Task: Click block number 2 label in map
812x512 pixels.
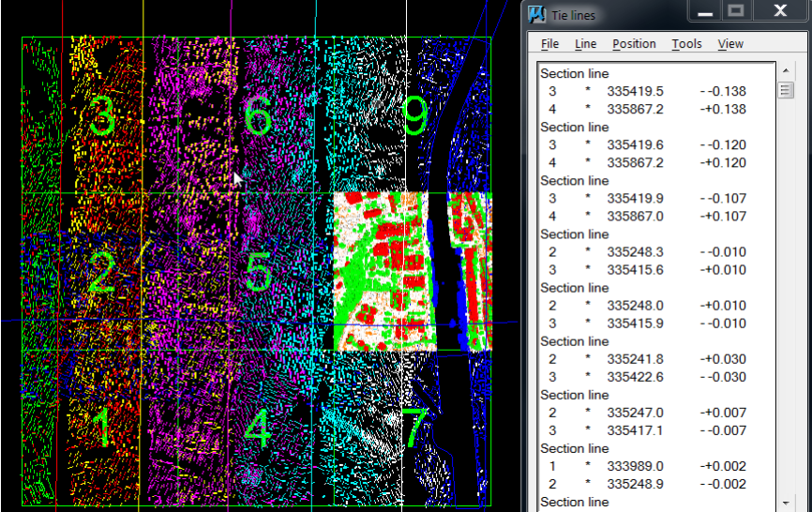Action: coord(101,272)
